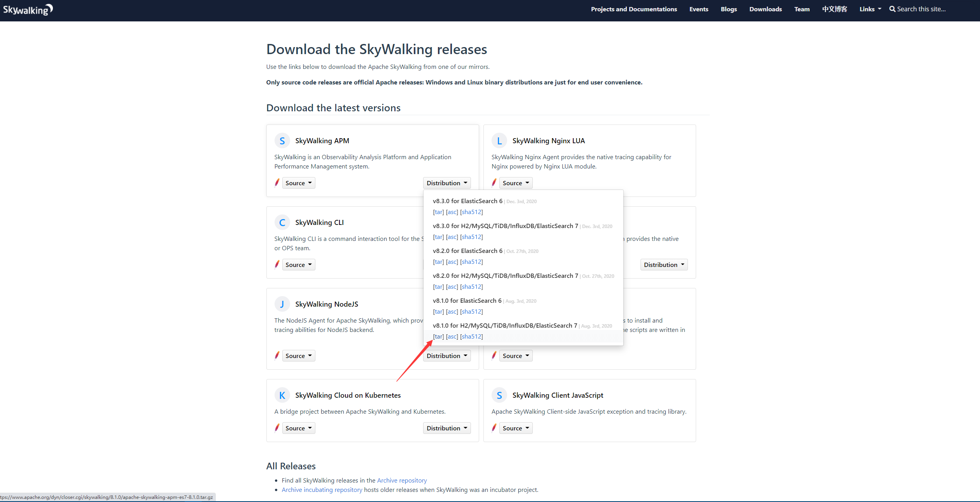Go to Events page
The height and width of the screenshot is (502, 980).
(699, 9)
